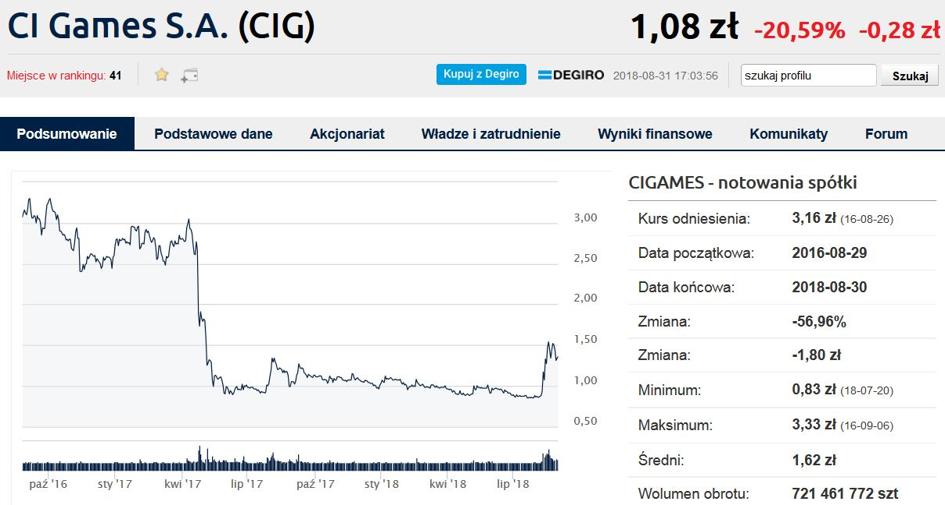Go to the Komunikaty tab
This screenshot has width=945, height=505.
pos(788,134)
